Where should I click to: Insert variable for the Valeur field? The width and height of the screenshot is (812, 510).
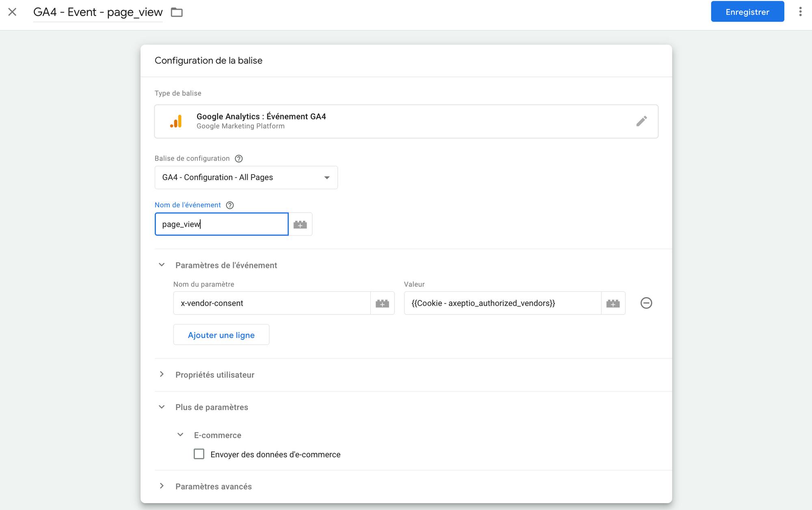click(x=613, y=303)
